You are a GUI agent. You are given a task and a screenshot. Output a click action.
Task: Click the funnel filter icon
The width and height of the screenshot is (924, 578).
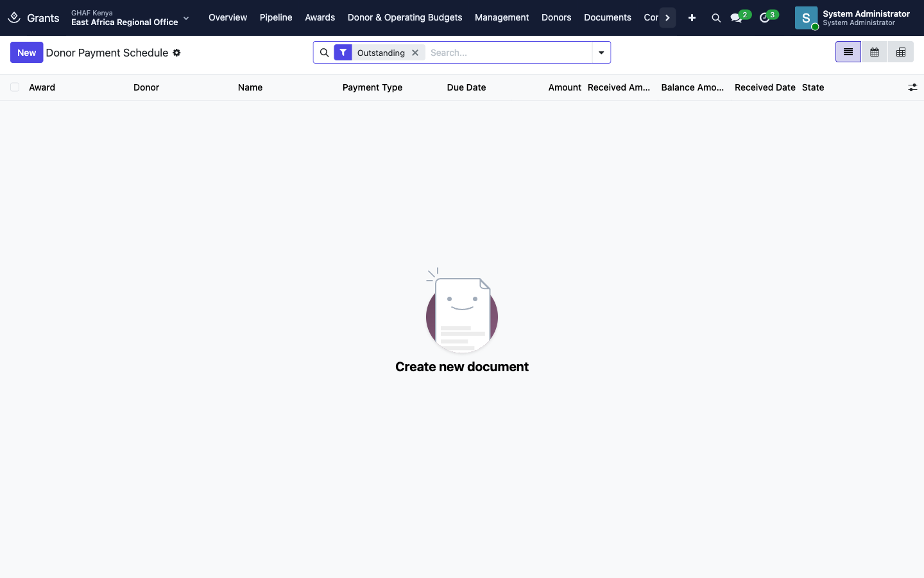343,53
